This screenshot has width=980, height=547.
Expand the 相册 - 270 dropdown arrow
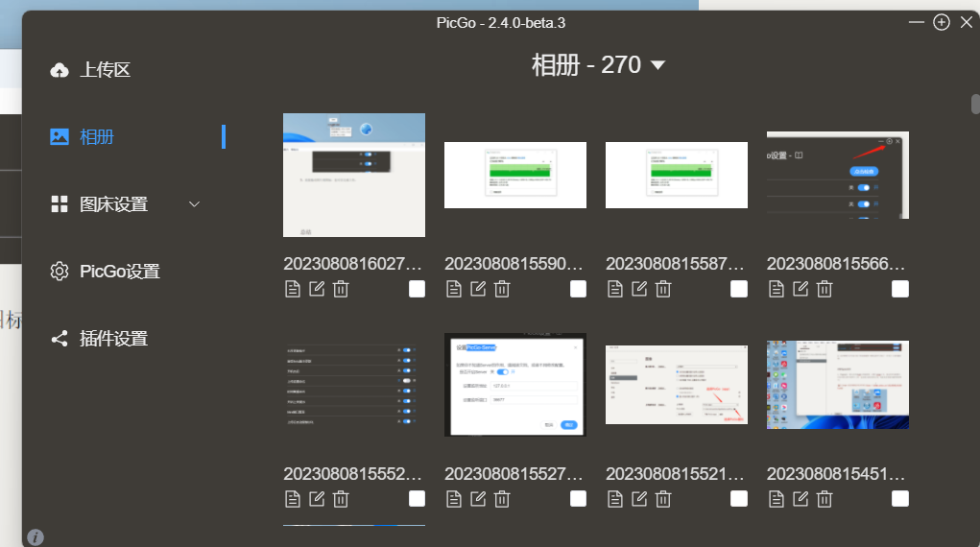[657, 65]
